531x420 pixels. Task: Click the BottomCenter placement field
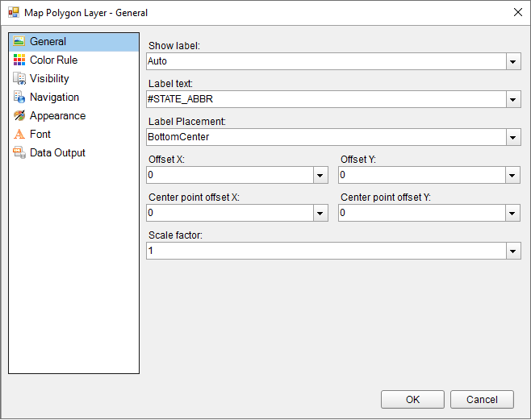tap(327, 137)
